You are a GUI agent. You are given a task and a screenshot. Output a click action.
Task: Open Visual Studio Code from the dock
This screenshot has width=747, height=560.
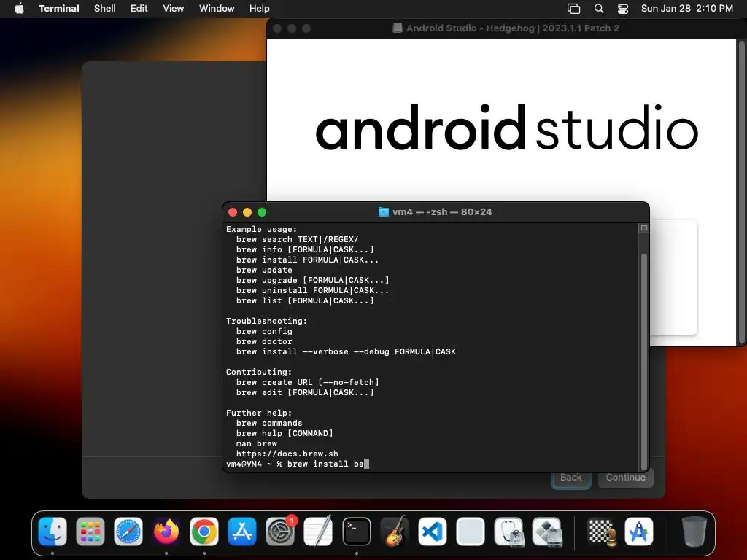point(433,532)
